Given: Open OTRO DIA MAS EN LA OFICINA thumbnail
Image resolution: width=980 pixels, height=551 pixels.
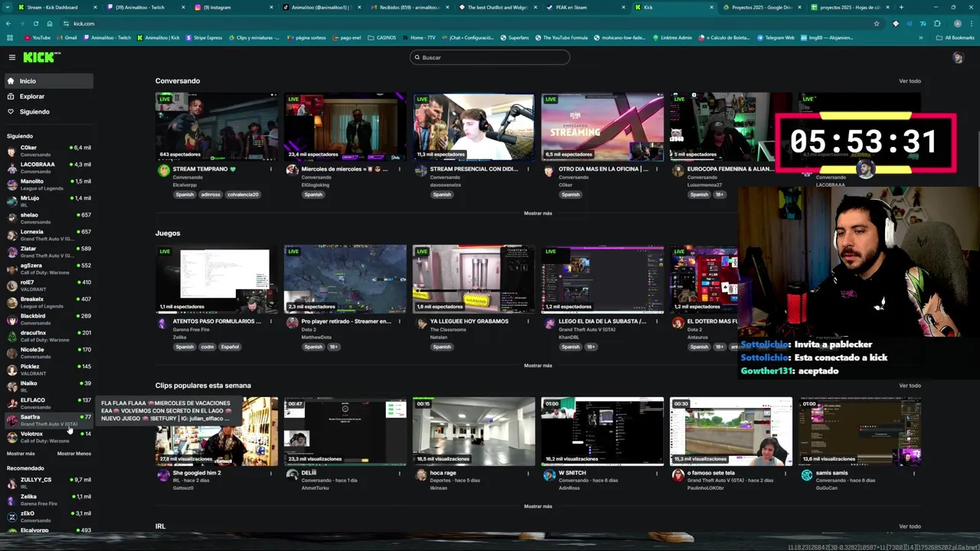Looking at the screenshot, I should tap(603, 126).
